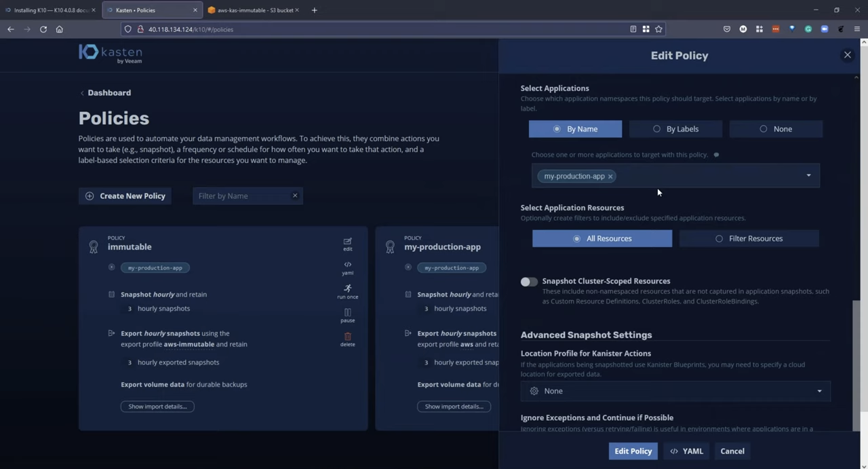Go back in the browser

pos(11,29)
